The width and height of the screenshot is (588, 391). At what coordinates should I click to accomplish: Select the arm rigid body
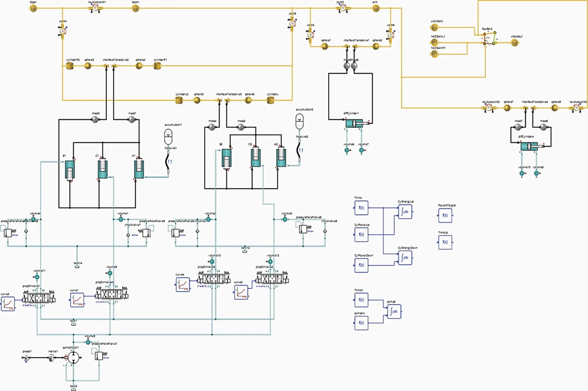[x=375, y=8]
